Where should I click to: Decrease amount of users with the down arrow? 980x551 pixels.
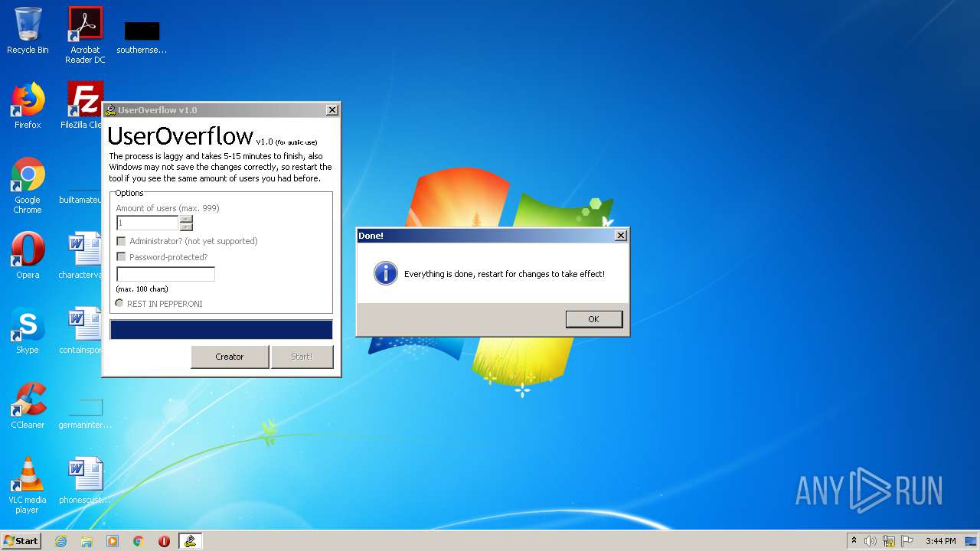click(186, 227)
